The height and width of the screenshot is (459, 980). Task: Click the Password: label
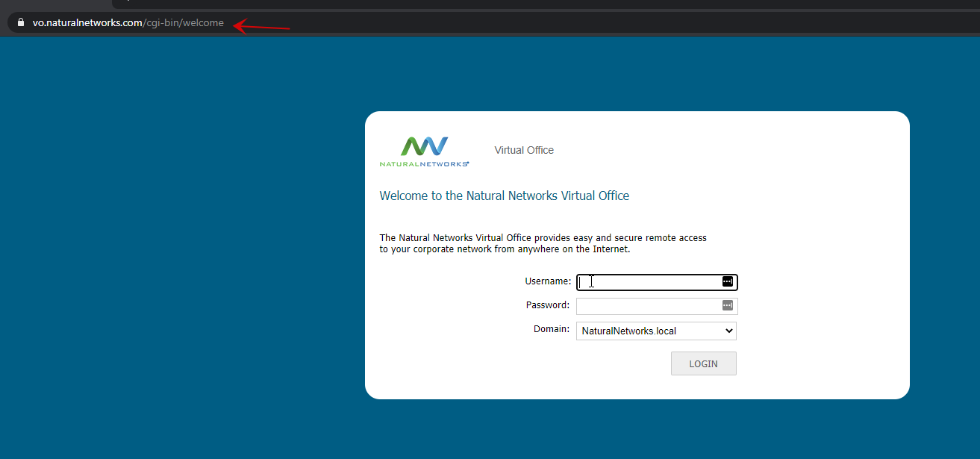[548, 305]
